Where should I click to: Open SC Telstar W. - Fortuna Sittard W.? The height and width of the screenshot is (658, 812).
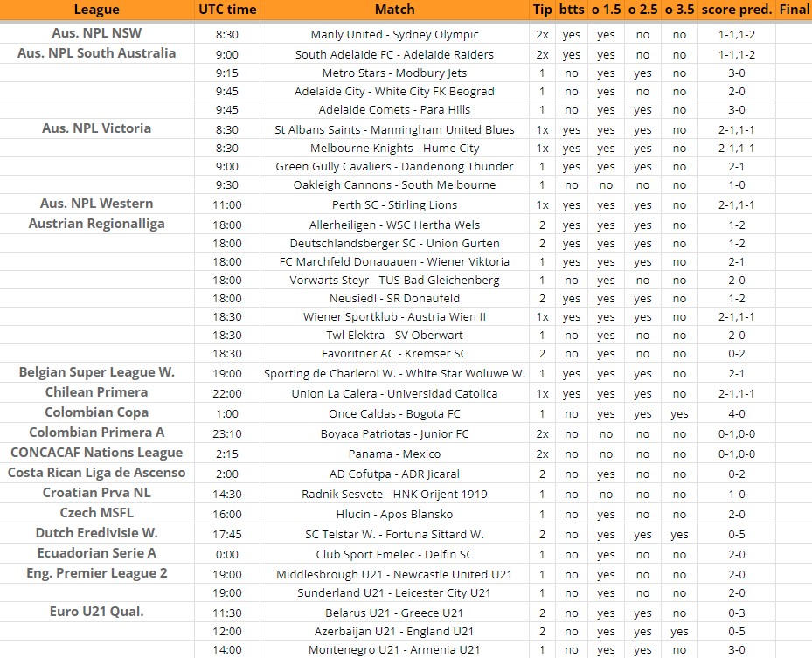[x=394, y=534]
